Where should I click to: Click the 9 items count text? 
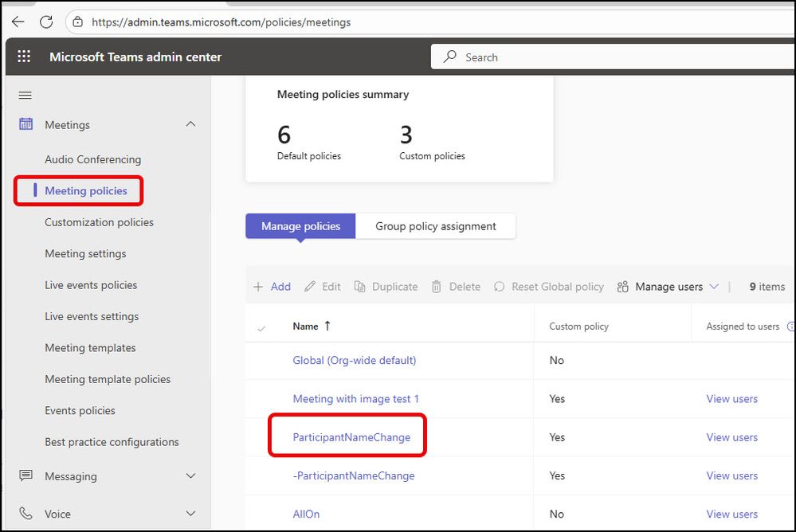[767, 287]
